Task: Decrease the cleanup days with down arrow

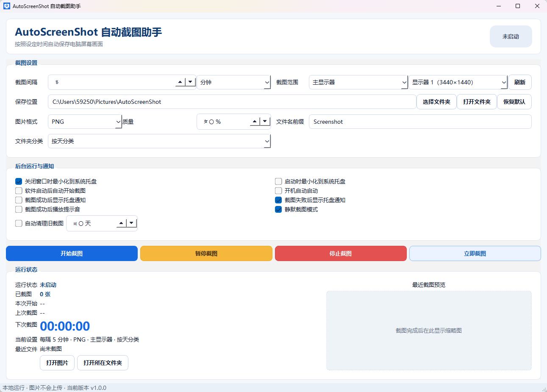Action: click(132, 223)
